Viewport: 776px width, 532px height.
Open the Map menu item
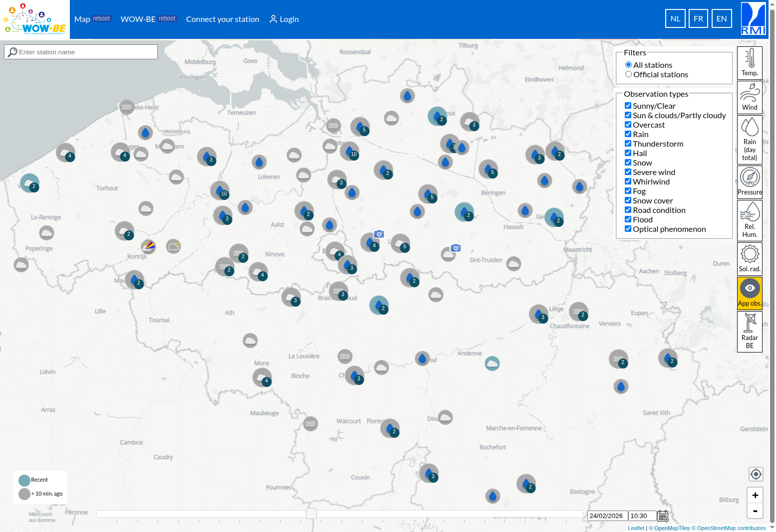pyautogui.click(x=82, y=19)
